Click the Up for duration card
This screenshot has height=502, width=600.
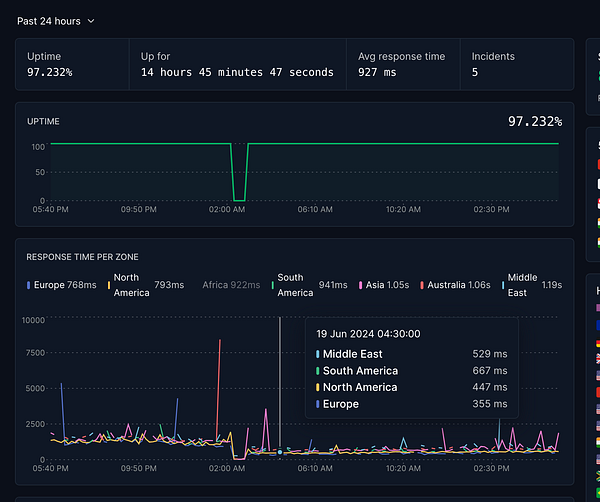tap(237, 64)
